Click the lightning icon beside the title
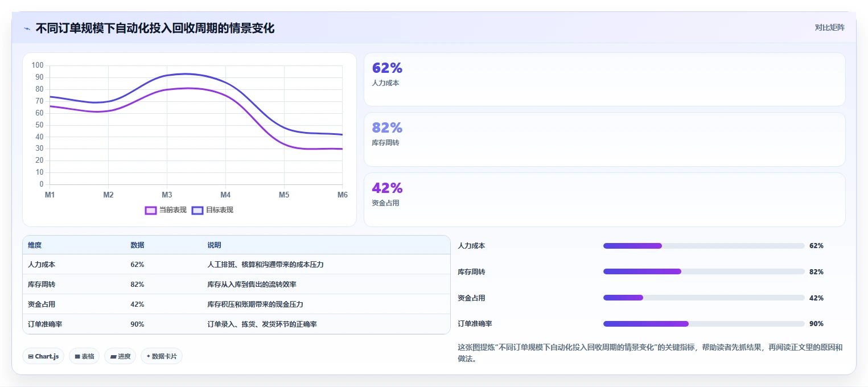Image resolution: width=868 pixels, height=387 pixels. click(x=27, y=28)
